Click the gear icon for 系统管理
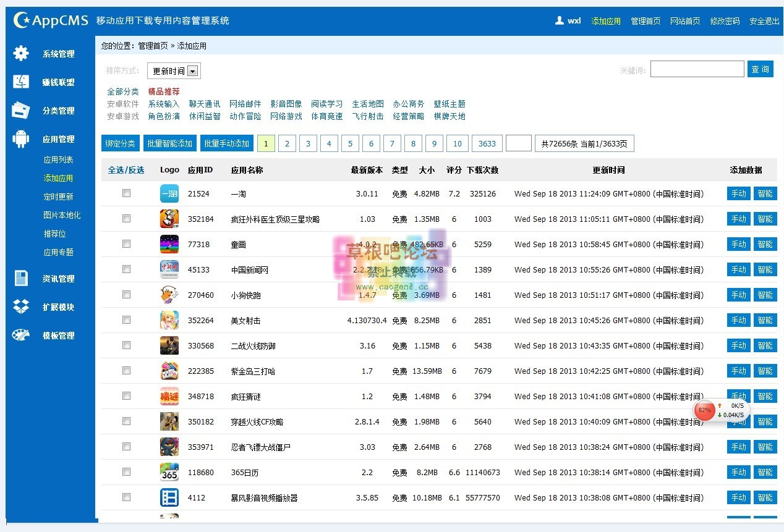Image resolution: width=784 pixels, height=532 pixels. [21, 54]
